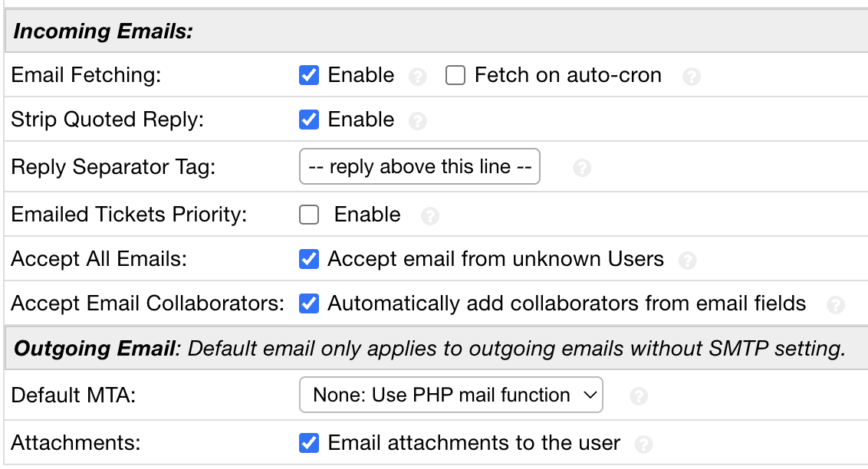Disable the Email Fetching Enable checkbox
Image resolution: width=868 pixels, height=469 pixels.
point(309,75)
